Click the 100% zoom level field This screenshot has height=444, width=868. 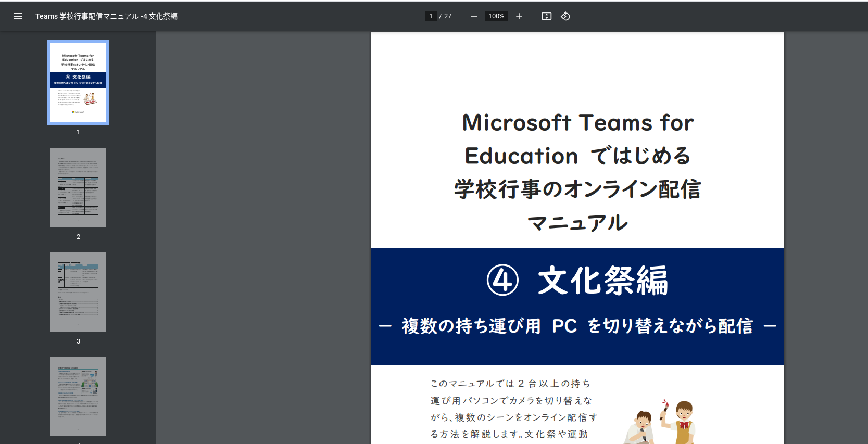click(x=496, y=16)
